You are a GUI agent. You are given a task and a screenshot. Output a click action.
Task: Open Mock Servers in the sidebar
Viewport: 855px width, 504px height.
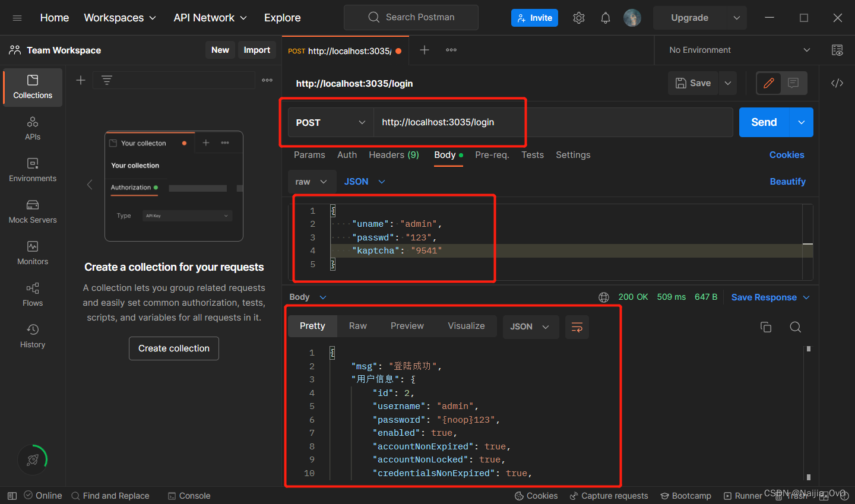pos(33,212)
